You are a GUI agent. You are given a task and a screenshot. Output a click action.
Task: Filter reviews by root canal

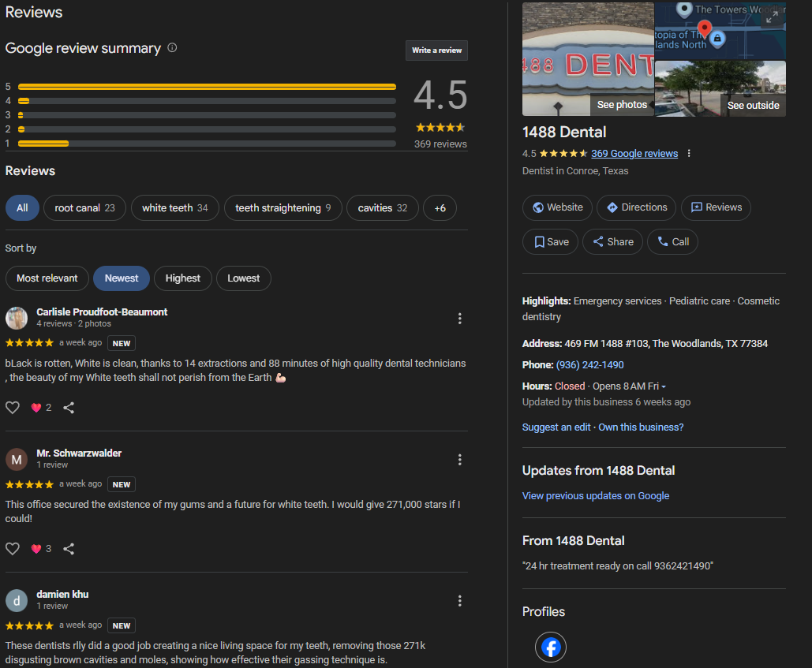[85, 208]
